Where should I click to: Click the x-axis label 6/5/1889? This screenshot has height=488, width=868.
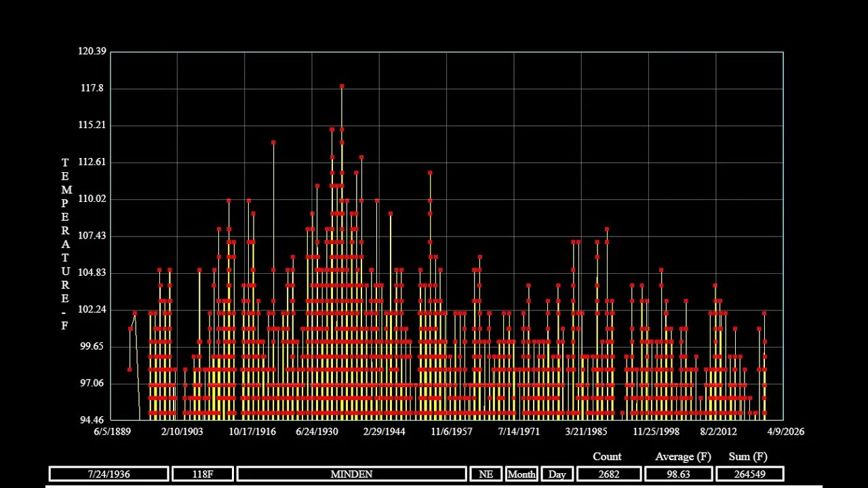(111, 432)
